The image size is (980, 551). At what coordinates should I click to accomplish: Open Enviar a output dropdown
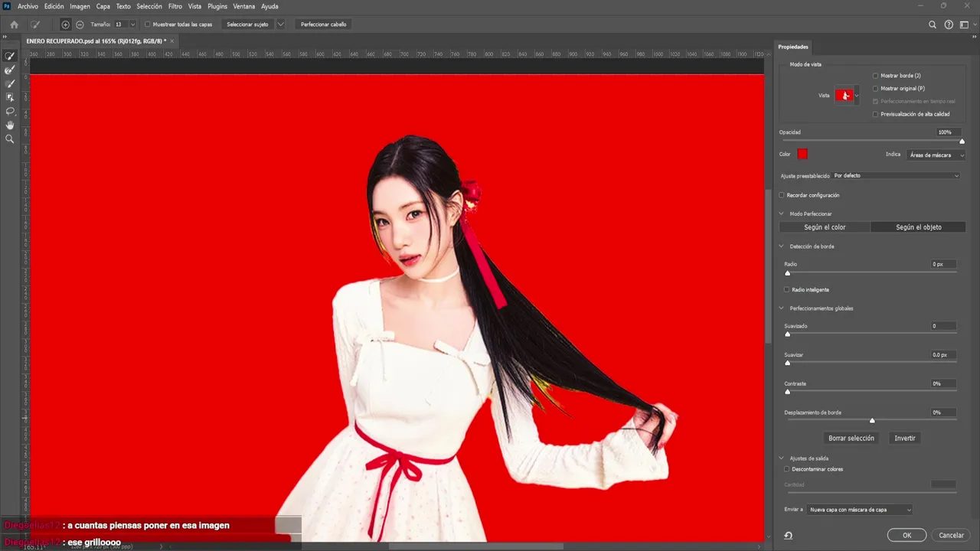point(860,510)
